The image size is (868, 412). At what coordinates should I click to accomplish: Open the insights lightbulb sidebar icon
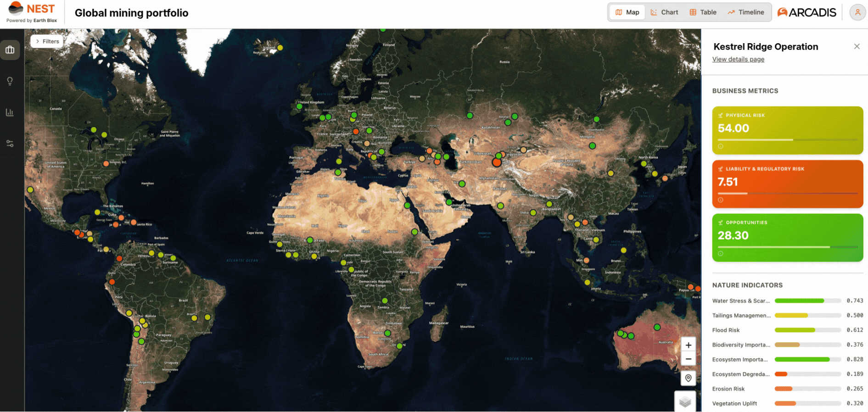[10, 81]
